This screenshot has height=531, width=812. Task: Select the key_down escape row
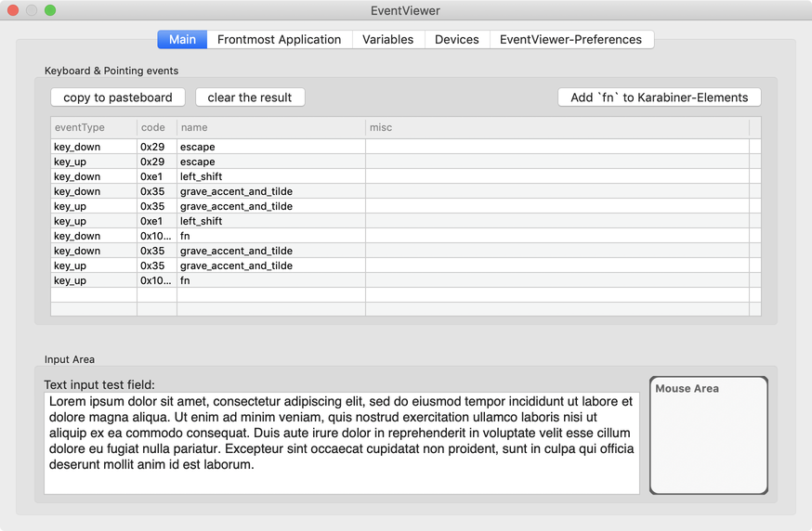[x=406, y=147]
